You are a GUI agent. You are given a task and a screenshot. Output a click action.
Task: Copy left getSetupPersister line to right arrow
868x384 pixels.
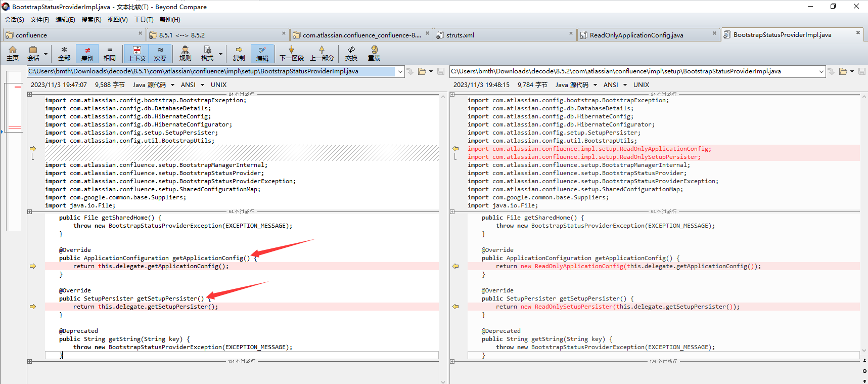pos(33,307)
